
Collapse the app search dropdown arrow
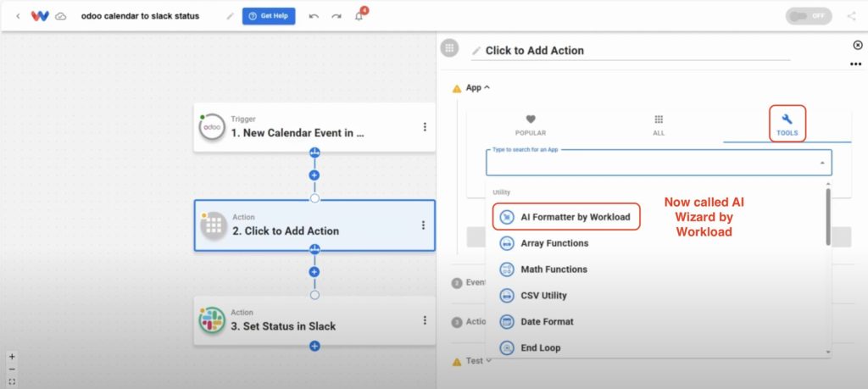click(x=822, y=164)
